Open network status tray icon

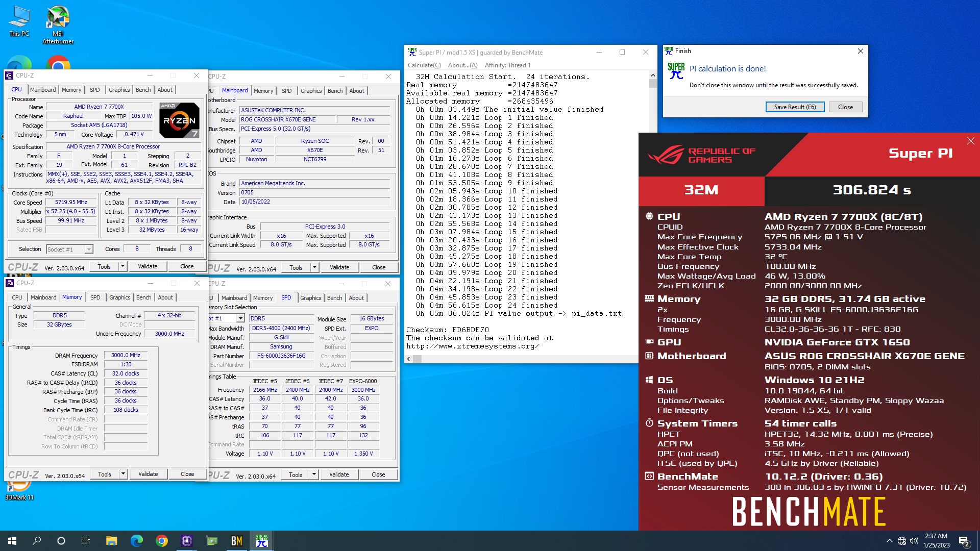[902, 541]
